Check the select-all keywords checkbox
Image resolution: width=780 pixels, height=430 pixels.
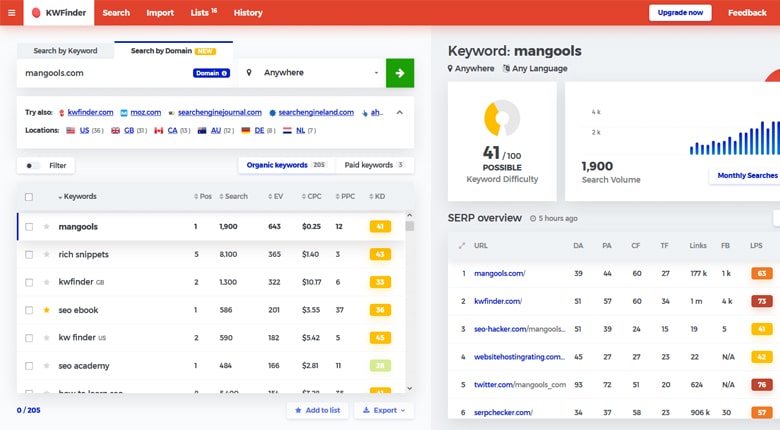click(x=29, y=197)
